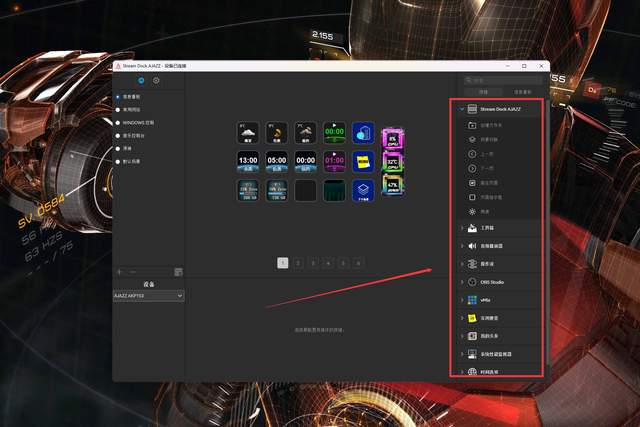
Task: Click the sun brightness action icon
Action: coord(472,211)
